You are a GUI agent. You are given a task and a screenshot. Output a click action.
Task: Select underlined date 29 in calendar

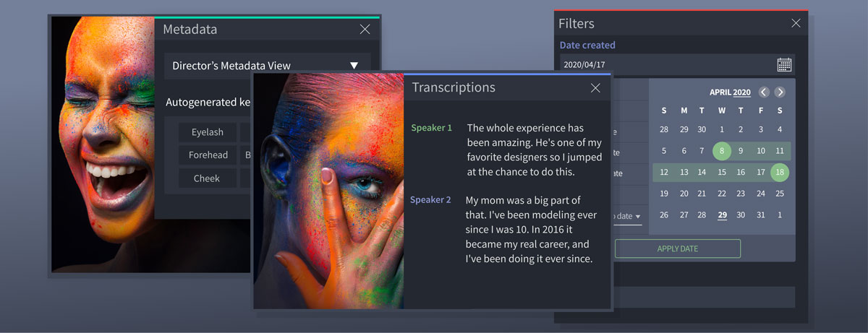click(722, 215)
